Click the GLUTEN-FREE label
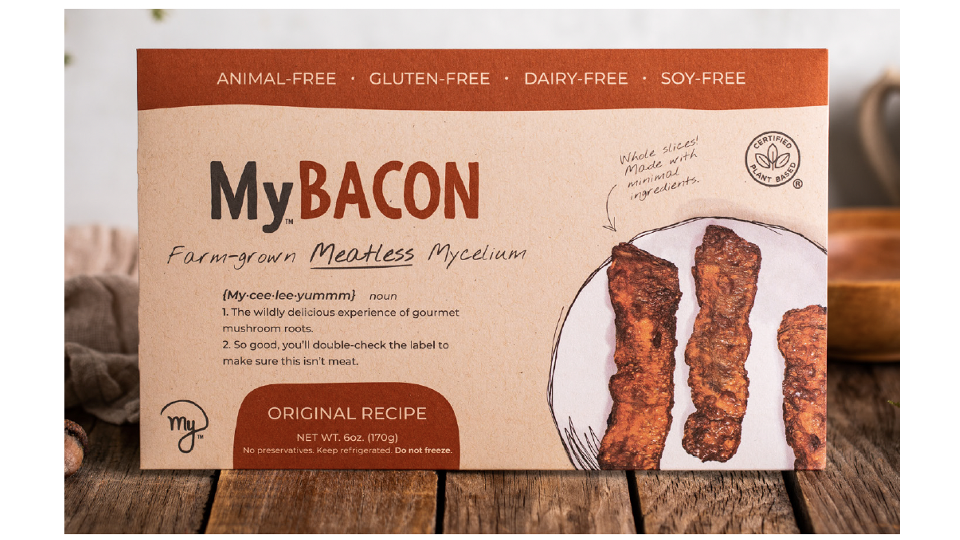This screenshot has width=960, height=540. coord(429,79)
